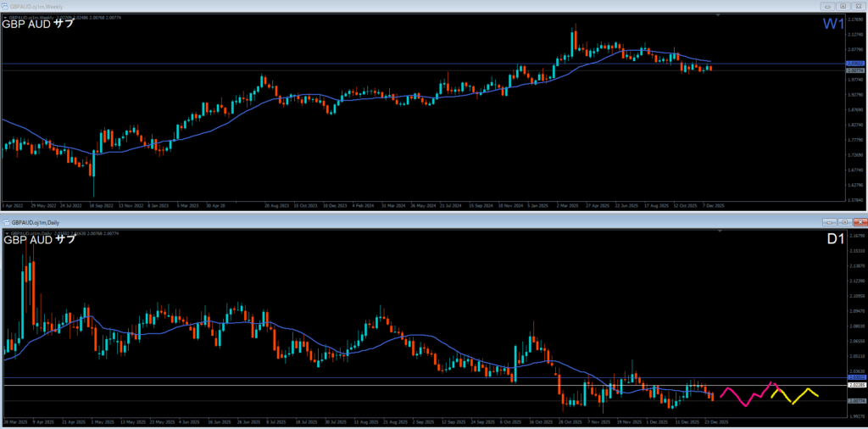Expand the one-click trading arrow on Daily chart
868x429 pixels.
click(5, 234)
